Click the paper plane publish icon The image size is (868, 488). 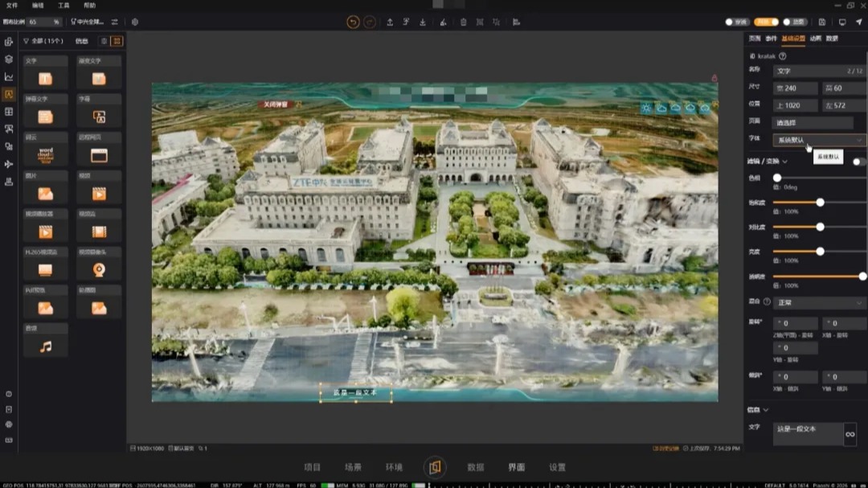859,23
